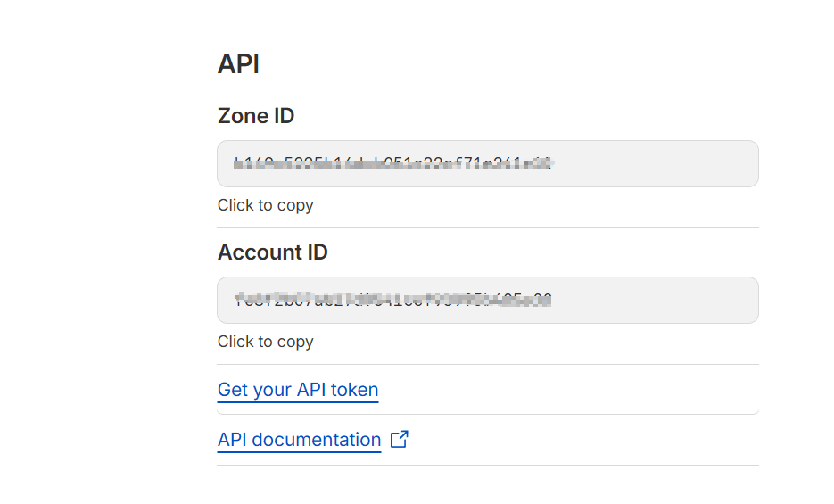The height and width of the screenshot is (504, 834).
Task: Click the Zone ID label
Action: 256,116
